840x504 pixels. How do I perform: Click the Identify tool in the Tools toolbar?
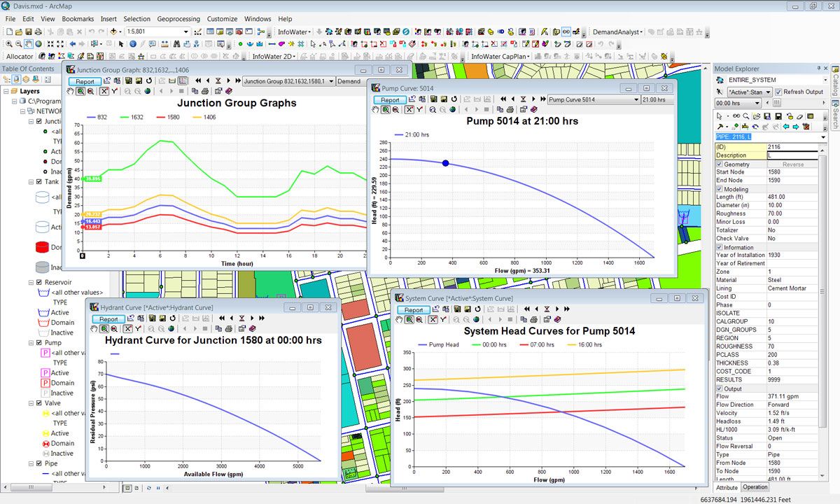[x=133, y=44]
